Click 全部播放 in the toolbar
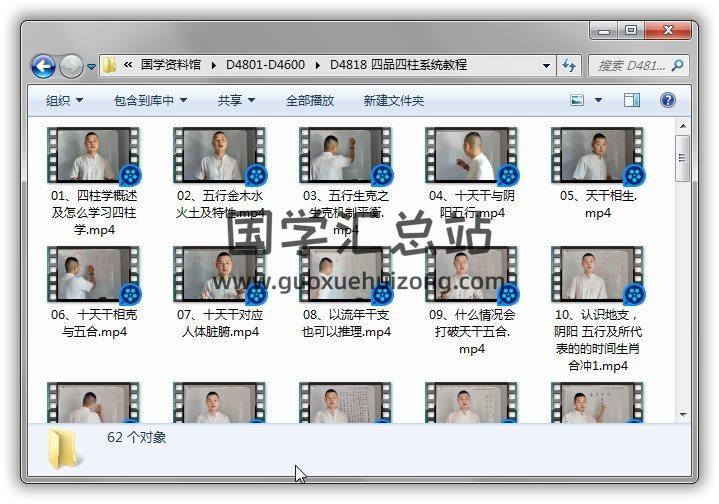This screenshot has width=719, height=504. click(x=310, y=100)
